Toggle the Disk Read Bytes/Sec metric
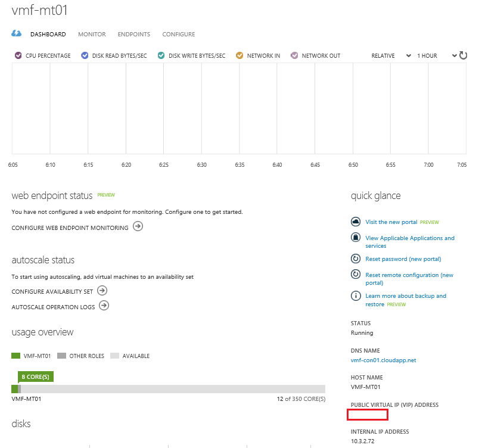The width and height of the screenshot is (479, 448). pyautogui.click(x=84, y=55)
